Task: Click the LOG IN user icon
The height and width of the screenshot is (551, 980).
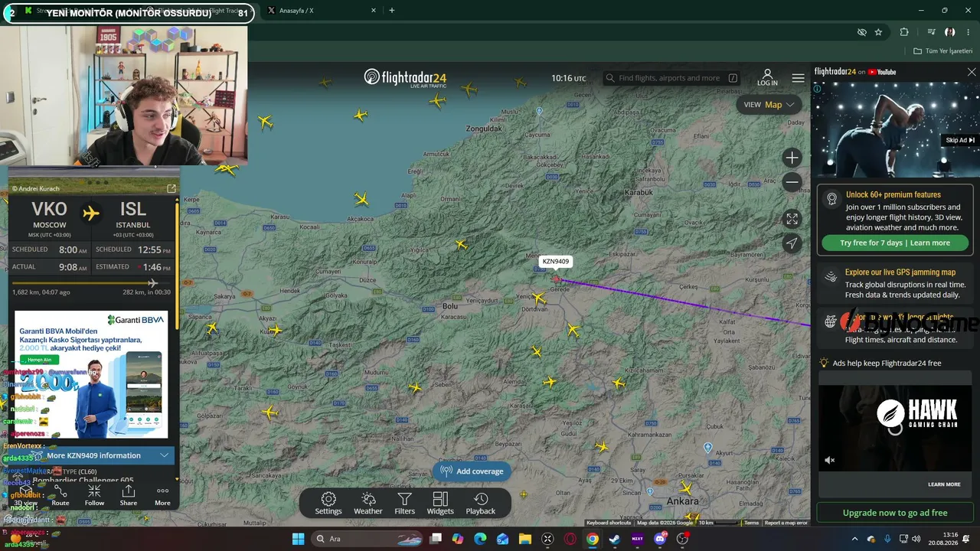Action: click(767, 77)
